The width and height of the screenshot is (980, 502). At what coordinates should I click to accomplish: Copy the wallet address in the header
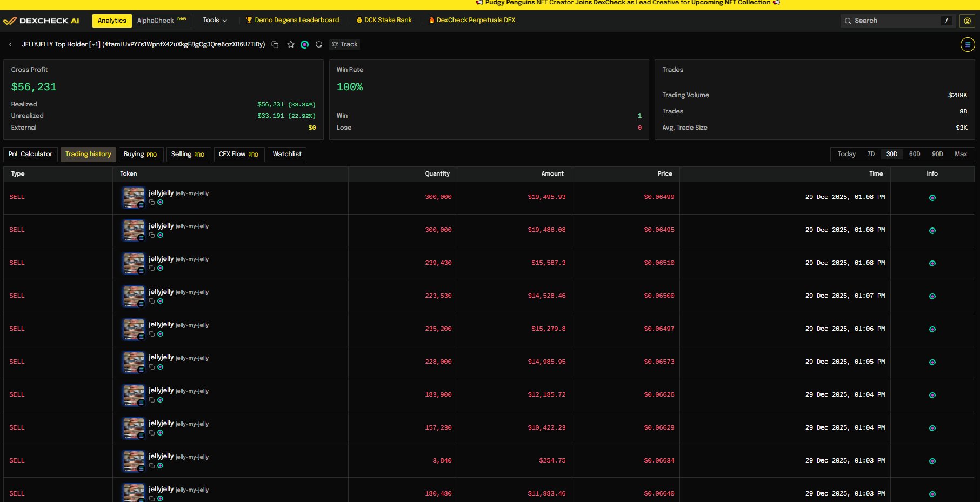click(275, 45)
